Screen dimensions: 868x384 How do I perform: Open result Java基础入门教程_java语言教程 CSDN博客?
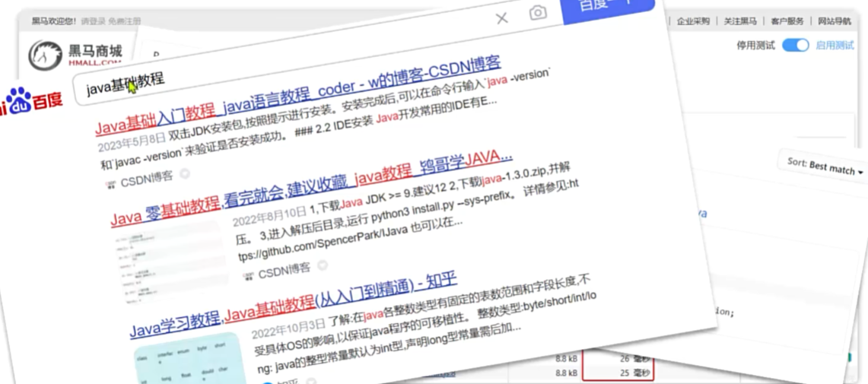coord(297,94)
